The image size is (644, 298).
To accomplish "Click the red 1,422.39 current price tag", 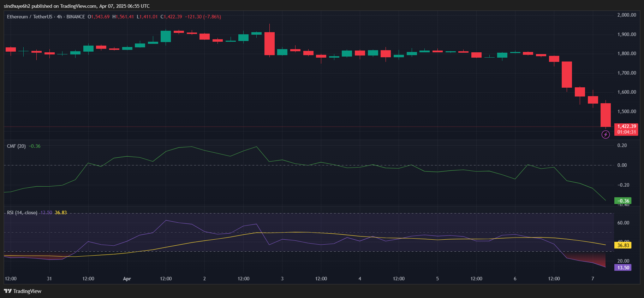I will click(626, 127).
